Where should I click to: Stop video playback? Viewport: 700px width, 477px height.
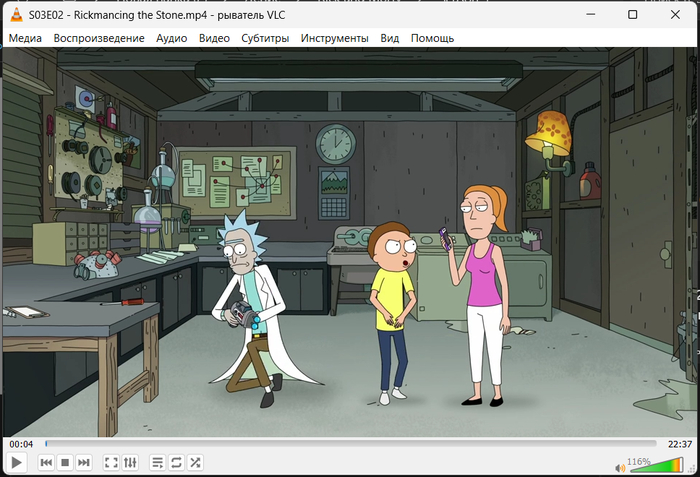[x=65, y=462]
